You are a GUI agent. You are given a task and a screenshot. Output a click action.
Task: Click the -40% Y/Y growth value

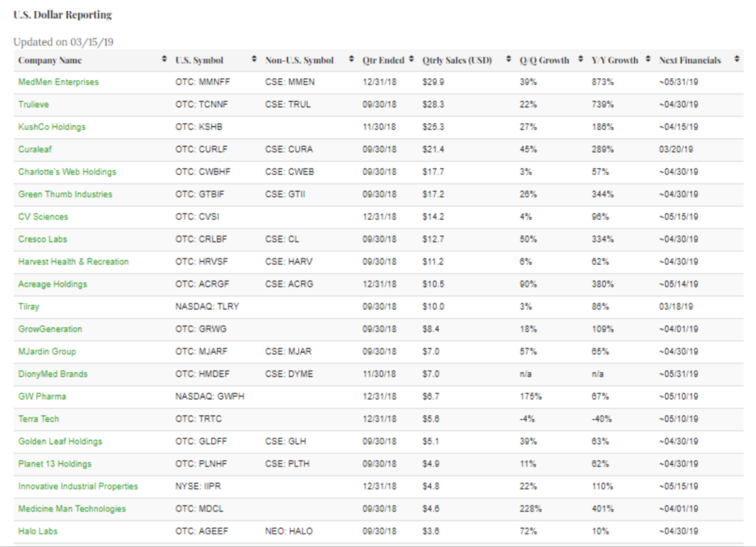tap(602, 419)
